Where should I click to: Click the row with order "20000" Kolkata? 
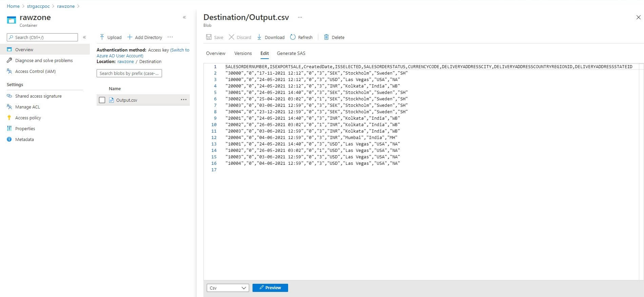coord(313,86)
